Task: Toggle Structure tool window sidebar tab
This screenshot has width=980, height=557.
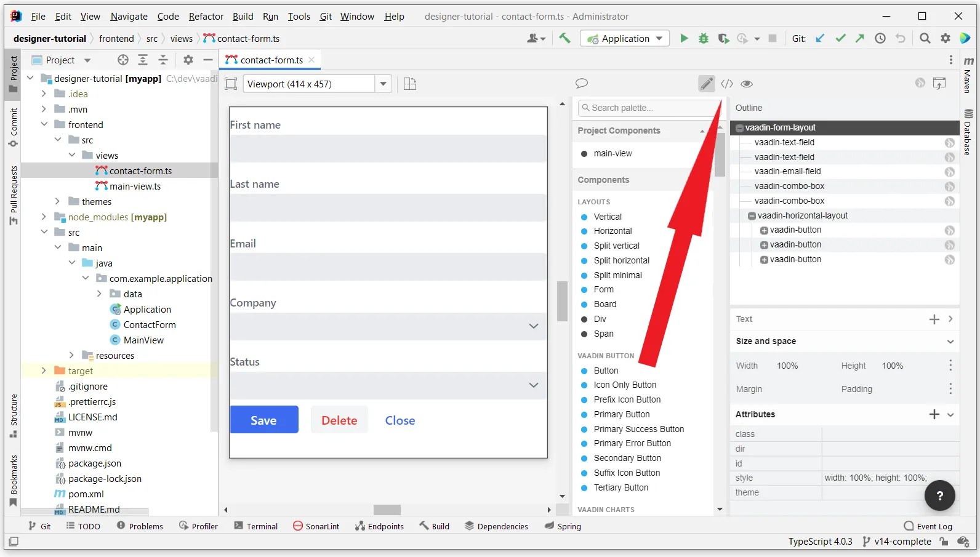Action: tap(14, 415)
